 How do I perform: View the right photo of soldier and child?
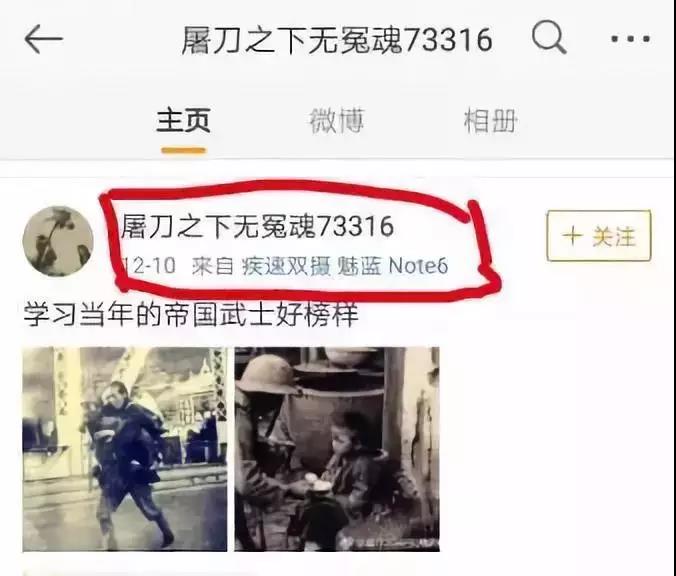click(337, 449)
